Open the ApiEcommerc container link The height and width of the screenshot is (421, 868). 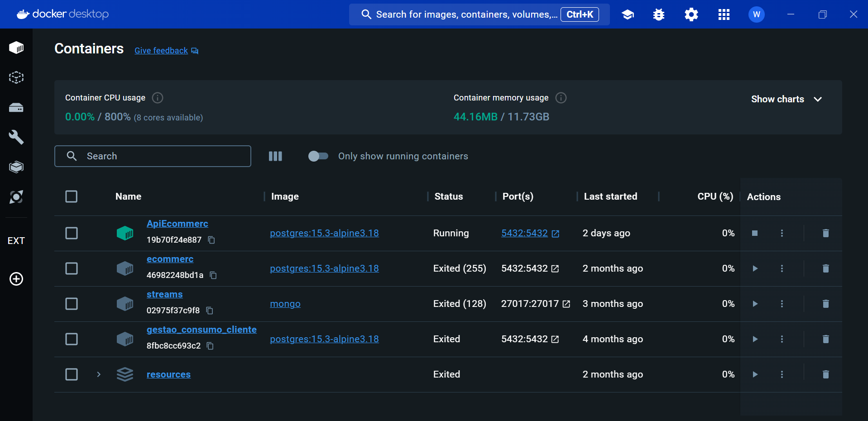point(177,224)
